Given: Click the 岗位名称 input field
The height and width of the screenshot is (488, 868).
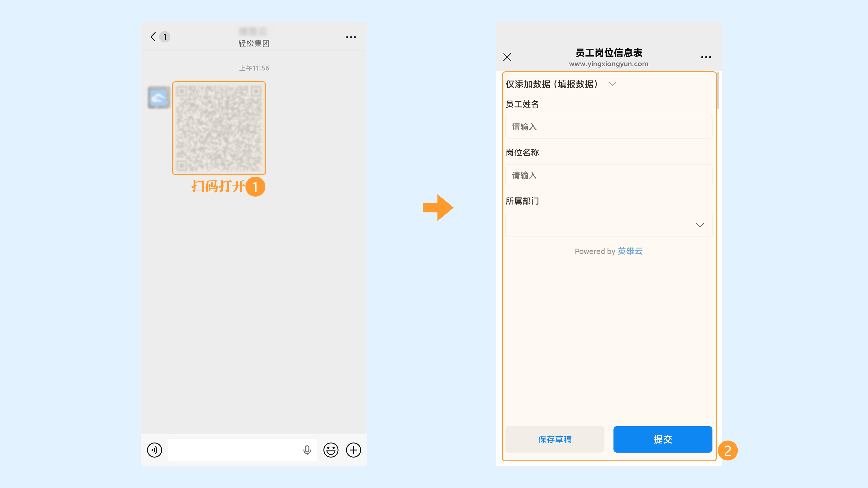Looking at the screenshot, I should click(x=609, y=176).
